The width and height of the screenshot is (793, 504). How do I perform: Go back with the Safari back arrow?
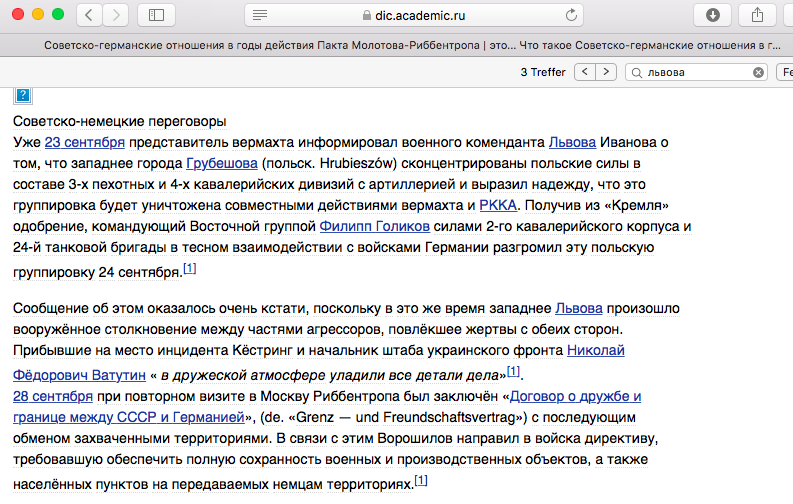coord(89,15)
